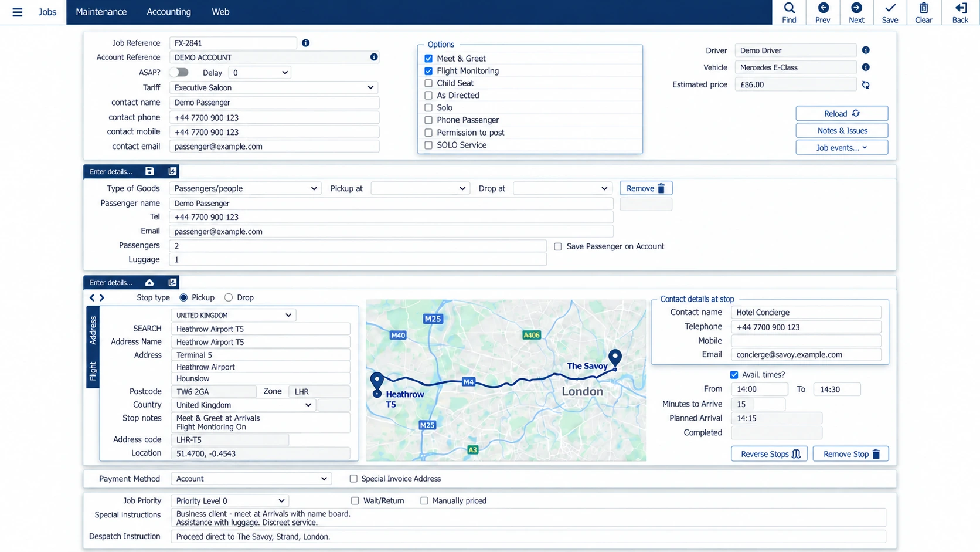Open Type of Goods dropdown

[245, 188]
